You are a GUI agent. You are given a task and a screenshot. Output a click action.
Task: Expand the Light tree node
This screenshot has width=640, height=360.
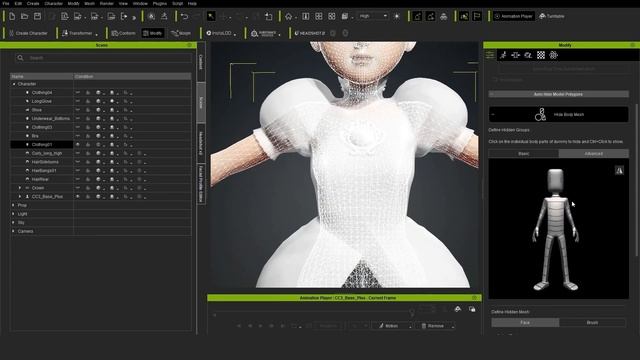point(13,214)
